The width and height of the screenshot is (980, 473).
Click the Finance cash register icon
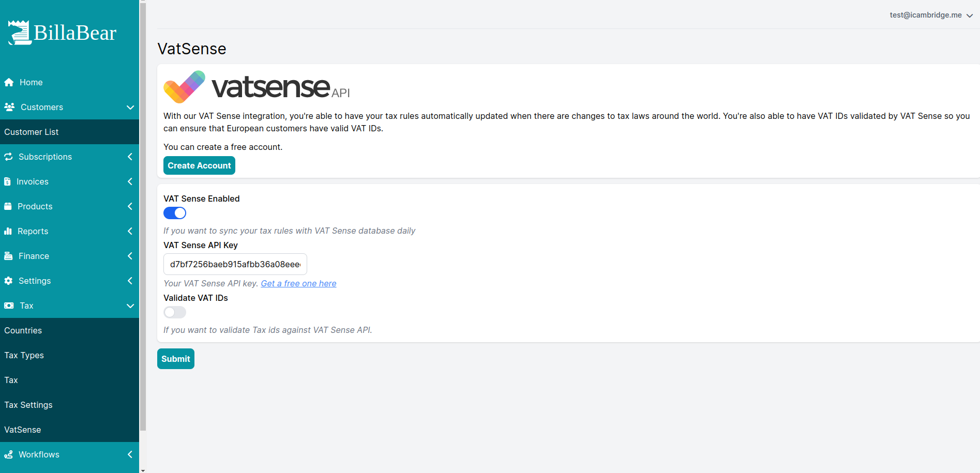pyautogui.click(x=8, y=256)
